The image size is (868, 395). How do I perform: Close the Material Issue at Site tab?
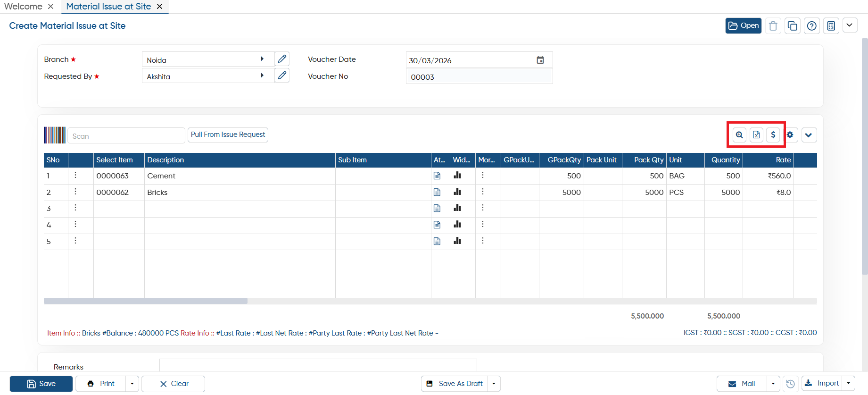[x=160, y=7]
